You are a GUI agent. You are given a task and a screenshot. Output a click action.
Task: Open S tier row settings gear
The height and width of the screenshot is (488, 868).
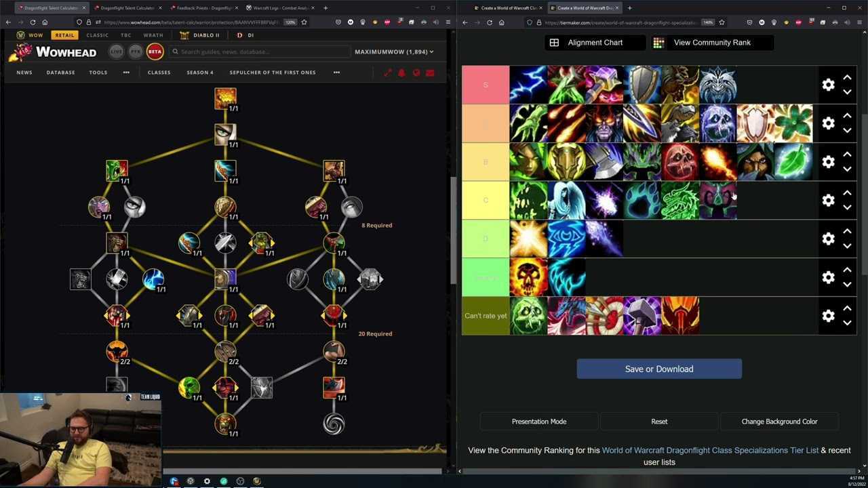click(x=828, y=85)
